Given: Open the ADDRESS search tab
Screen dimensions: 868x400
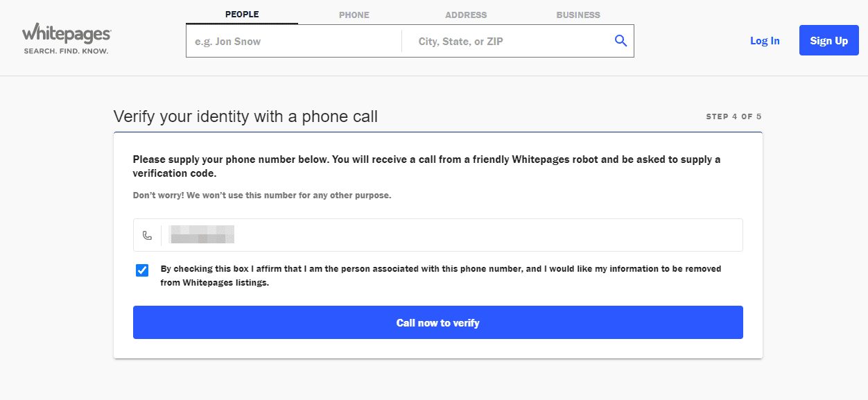Looking at the screenshot, I should pyautogui.click(x=466, y=15).
